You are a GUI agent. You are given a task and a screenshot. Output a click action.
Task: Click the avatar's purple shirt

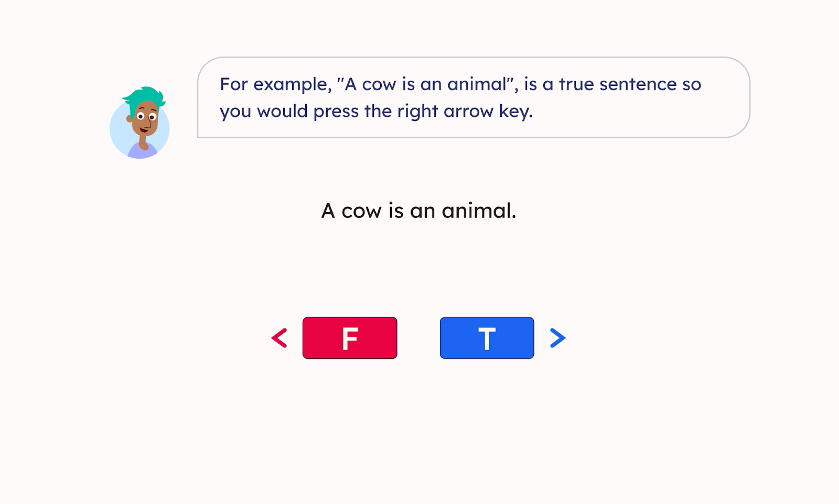pyautogui.click(x=142, y=152)
